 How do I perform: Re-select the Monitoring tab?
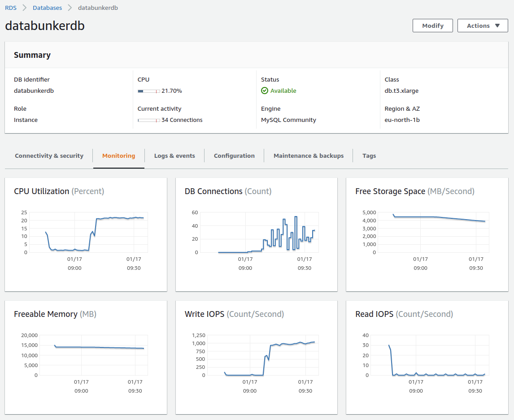click(x=118, y=156)
